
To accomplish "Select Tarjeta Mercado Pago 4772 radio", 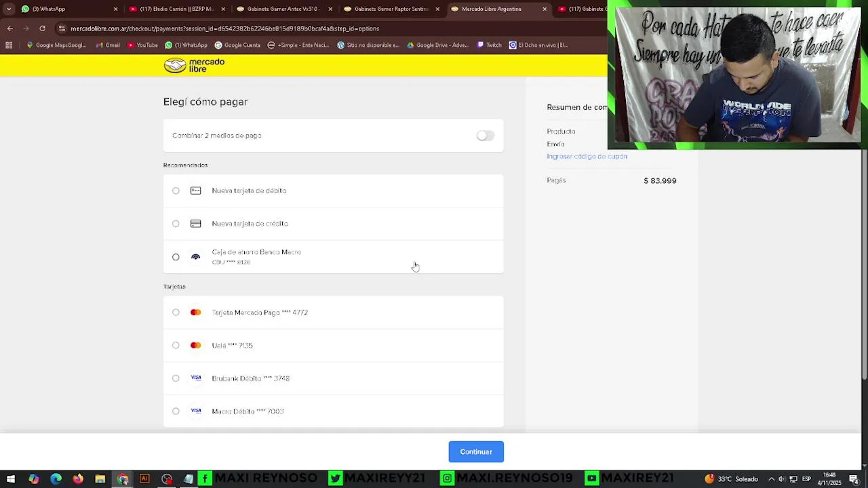I will tap(176, 312).
